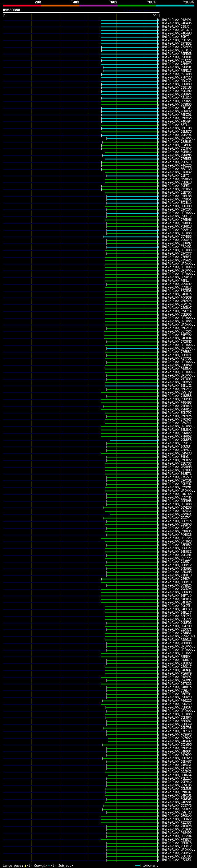Screen dimensions: 197x868
Task: Click the red ~20% identity legend segment
Action: (22, 6)
